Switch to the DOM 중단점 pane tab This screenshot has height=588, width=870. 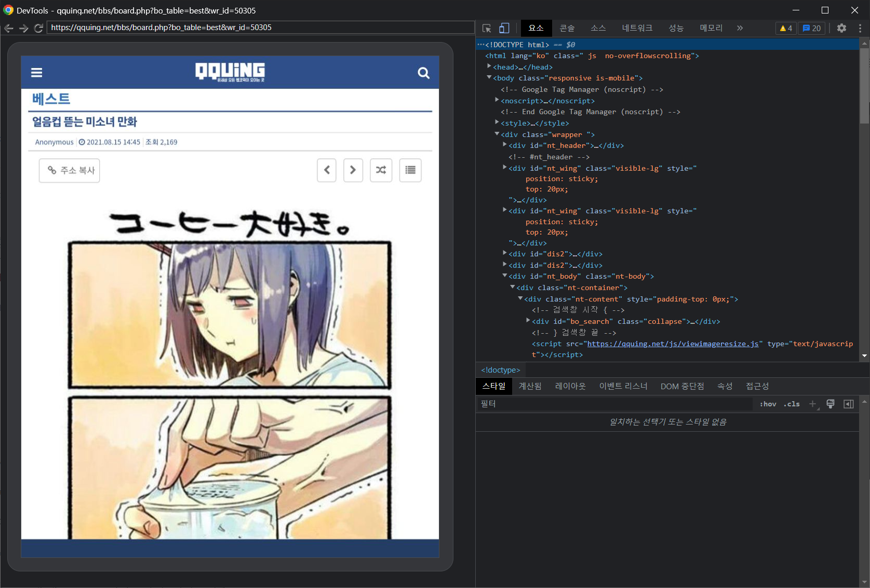coord(682,386)
